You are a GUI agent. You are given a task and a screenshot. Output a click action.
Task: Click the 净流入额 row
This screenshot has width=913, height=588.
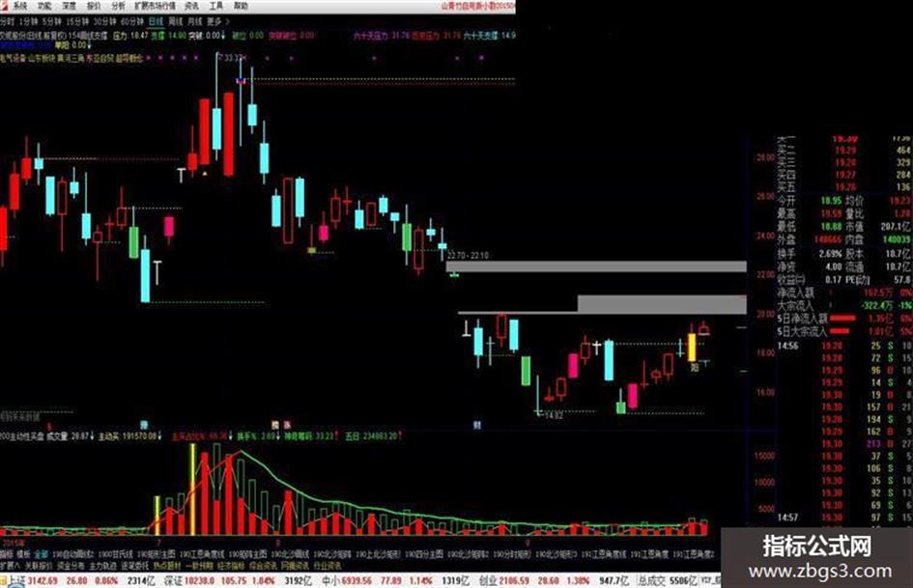click(x=844, y=293)
